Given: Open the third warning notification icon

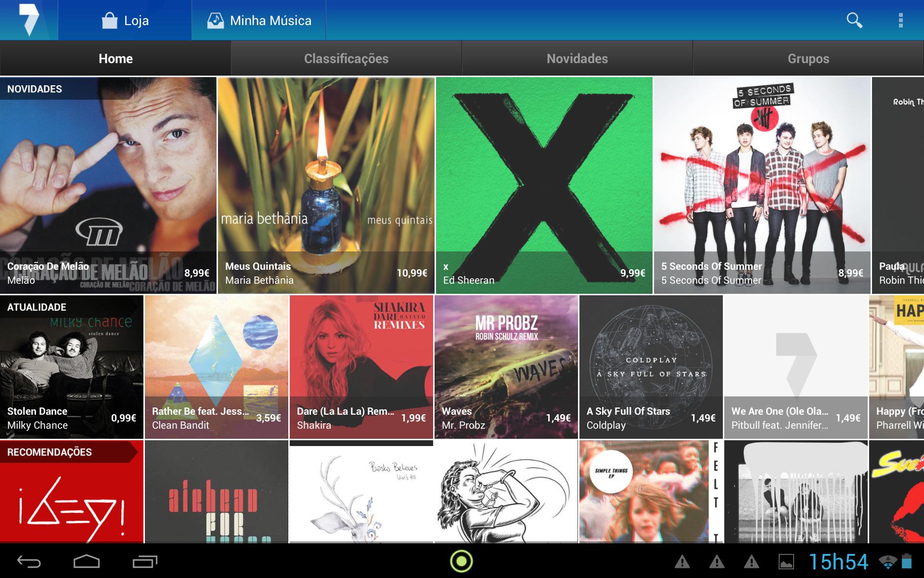Looking at the screenshot, I should (x=751, y=562).
